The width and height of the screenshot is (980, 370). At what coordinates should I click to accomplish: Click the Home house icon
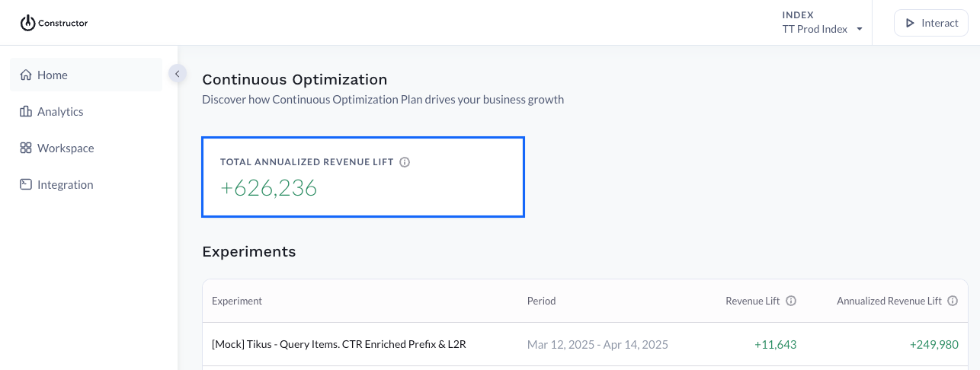[x=26, y=75]
